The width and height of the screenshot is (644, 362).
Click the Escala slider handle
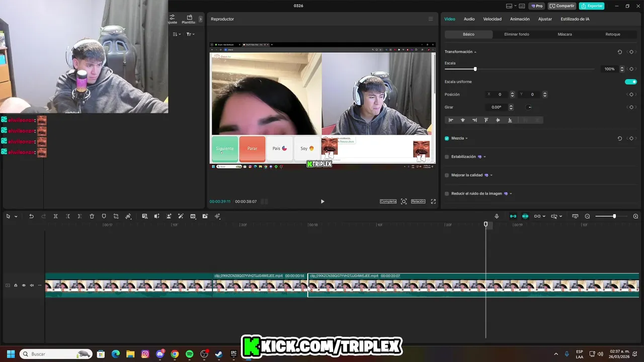pos(475,69)
